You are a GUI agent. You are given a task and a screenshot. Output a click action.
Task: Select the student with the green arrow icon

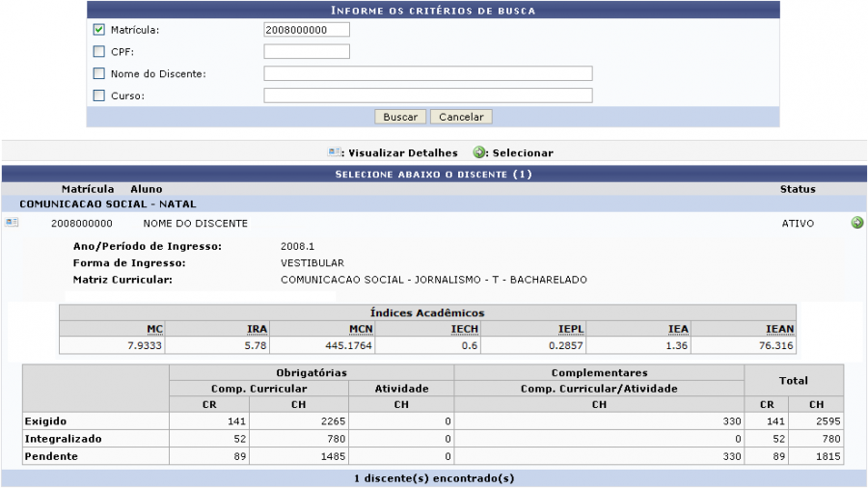(856, 223)
